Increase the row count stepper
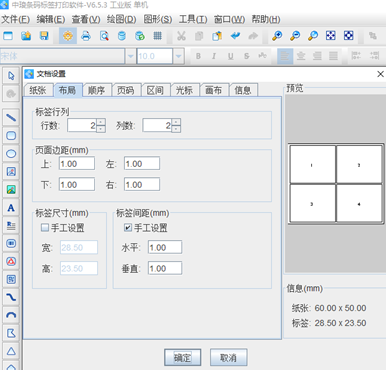This screenshot has height=370, width=386. (x=101, y=122)
